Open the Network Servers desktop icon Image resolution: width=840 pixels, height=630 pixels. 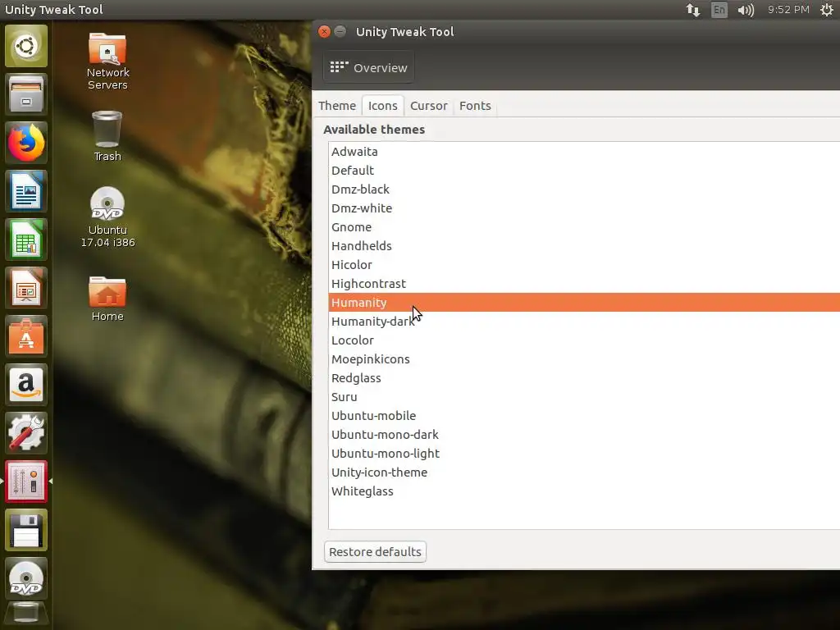tap(107, 61)
